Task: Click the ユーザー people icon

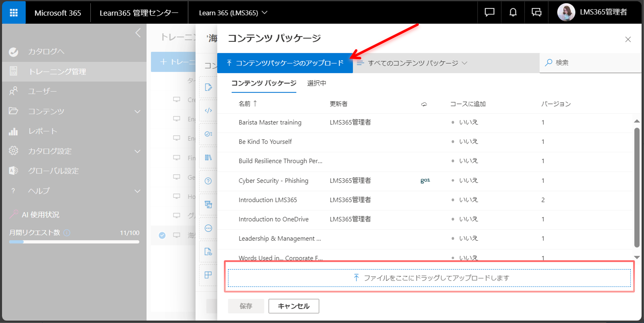Action: pos(13,91)
